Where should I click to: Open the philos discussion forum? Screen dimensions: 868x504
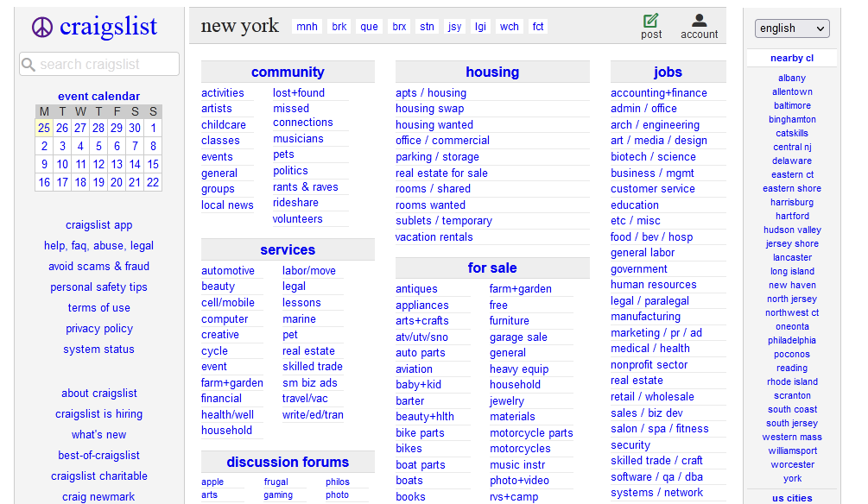click(338, 482)
